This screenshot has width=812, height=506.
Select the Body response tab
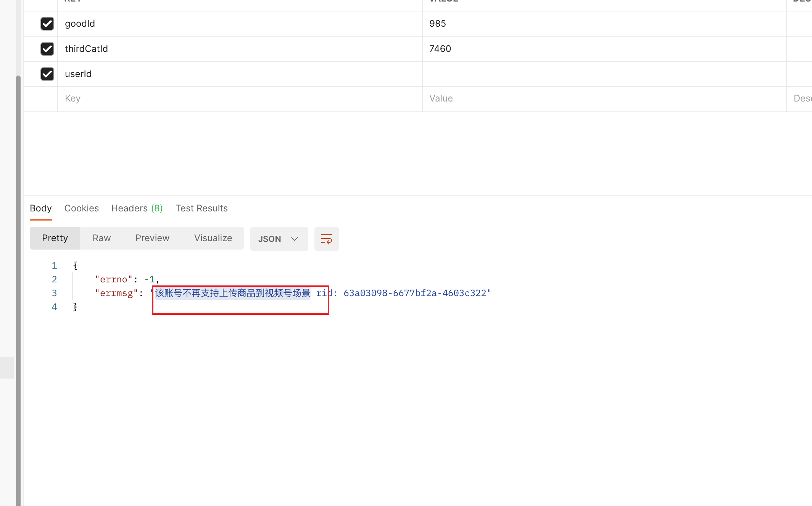40,208
